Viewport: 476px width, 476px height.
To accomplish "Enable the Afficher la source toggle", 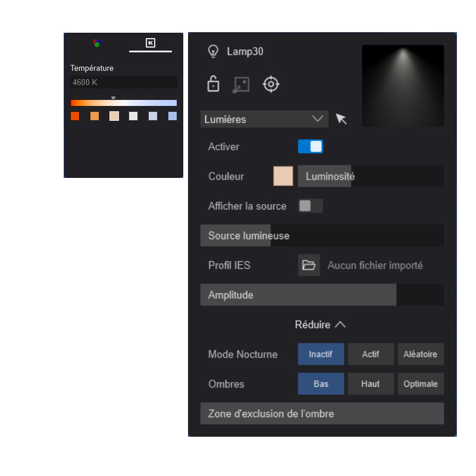I will (x=310, y=206).
